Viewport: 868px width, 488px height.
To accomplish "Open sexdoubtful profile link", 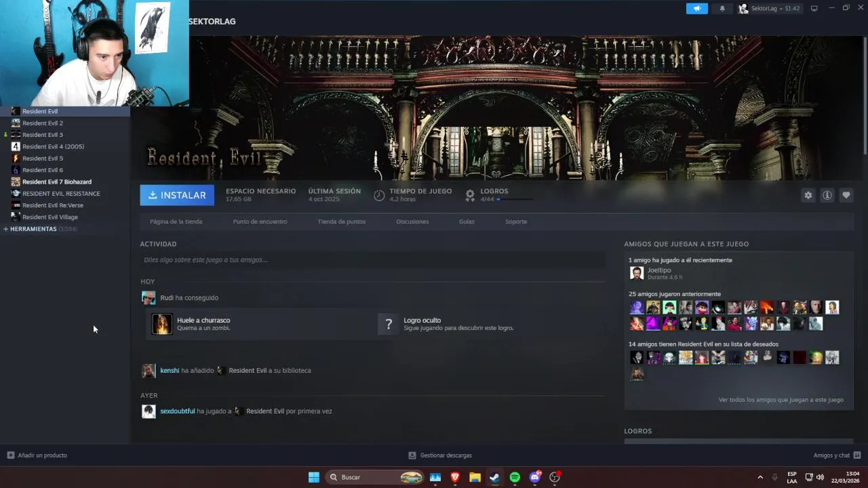I will 178,411.
